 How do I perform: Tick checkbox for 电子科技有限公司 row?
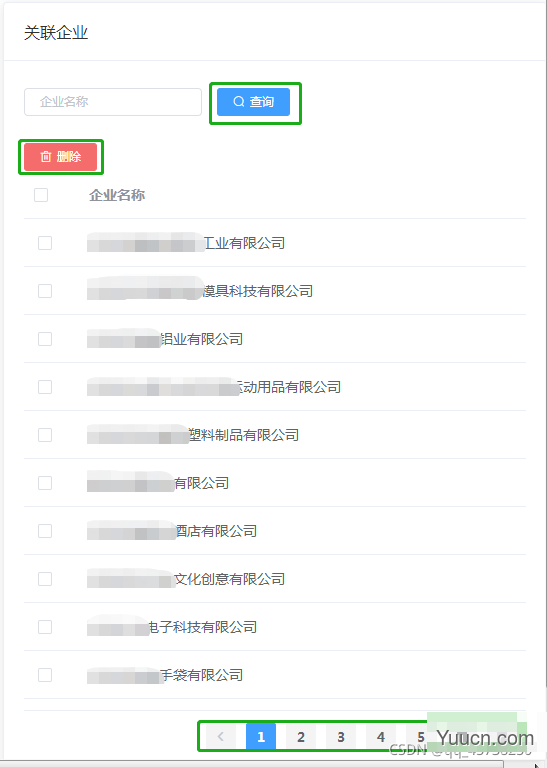point(45,627)
